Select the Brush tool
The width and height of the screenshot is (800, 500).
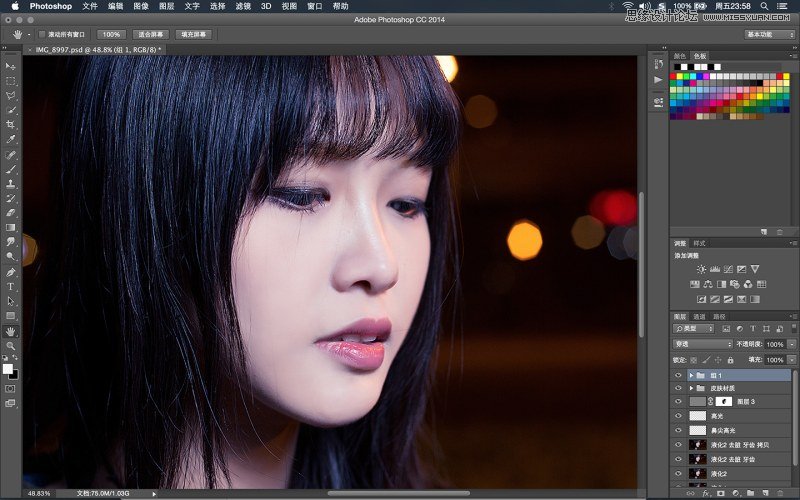tap(10, 169)
